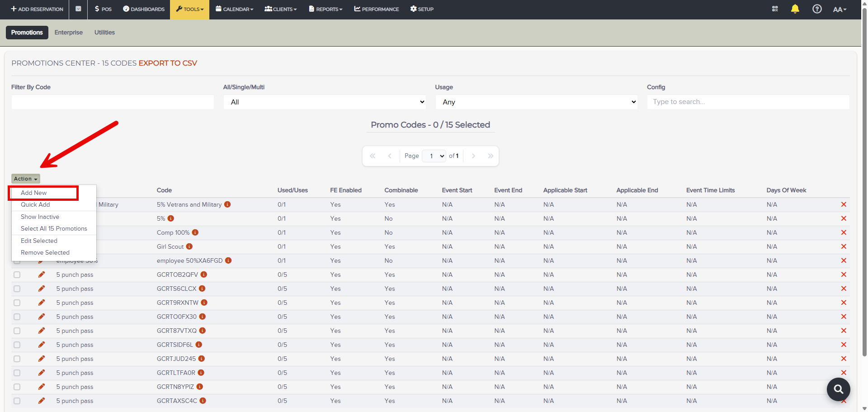Click the Config search field

click(748, 102)
